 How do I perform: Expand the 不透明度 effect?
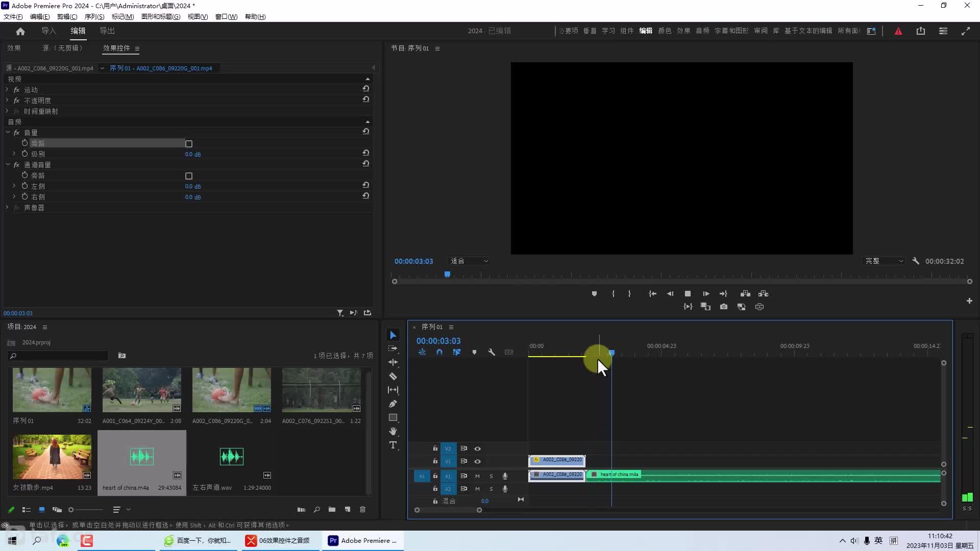coord(7,100)
